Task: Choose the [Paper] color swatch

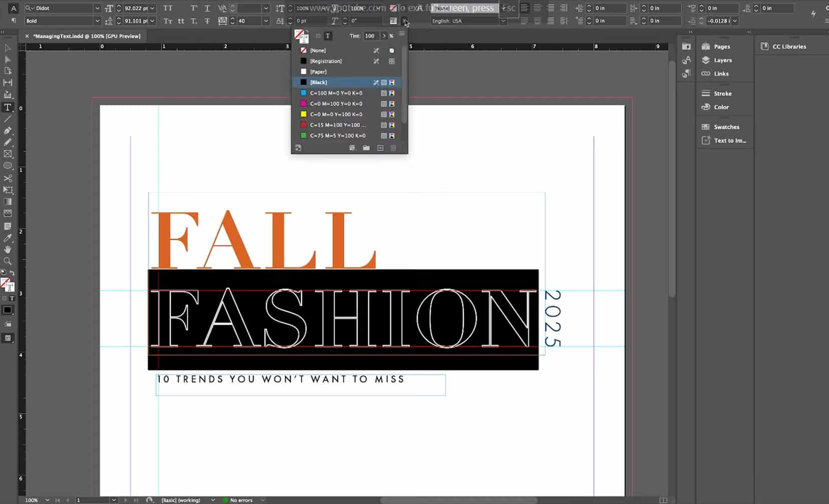Action: click(318, 72)
